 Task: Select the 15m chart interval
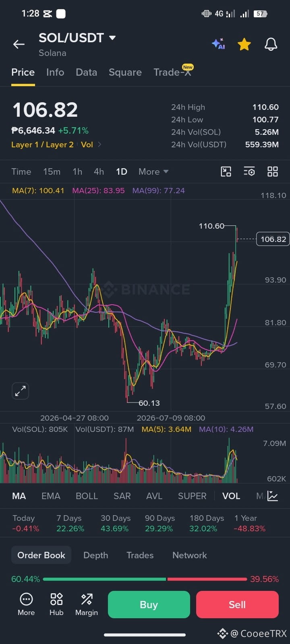point(52,172)
